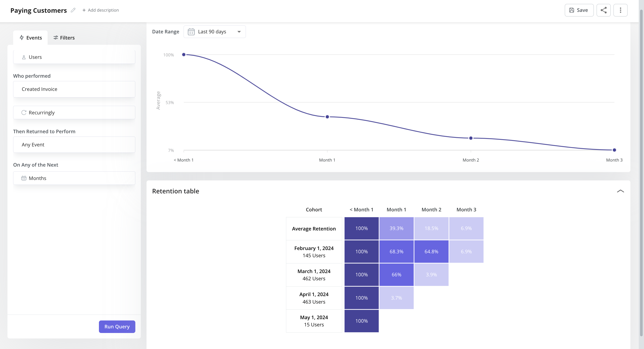Open the Last 90 days date range dropdown
The image size is (644, 349).
[215, 32]
